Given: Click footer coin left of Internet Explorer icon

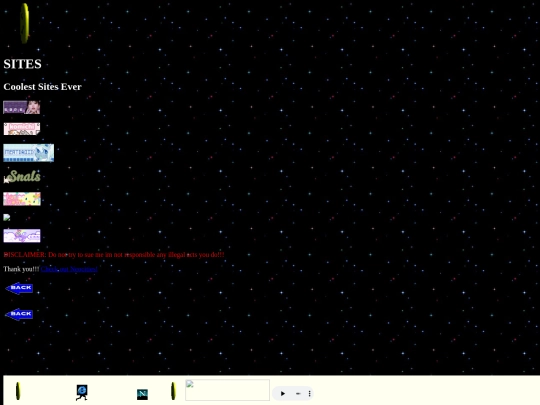Looking at the screenshot, I should pyautogui.click(x=18, y=391).
